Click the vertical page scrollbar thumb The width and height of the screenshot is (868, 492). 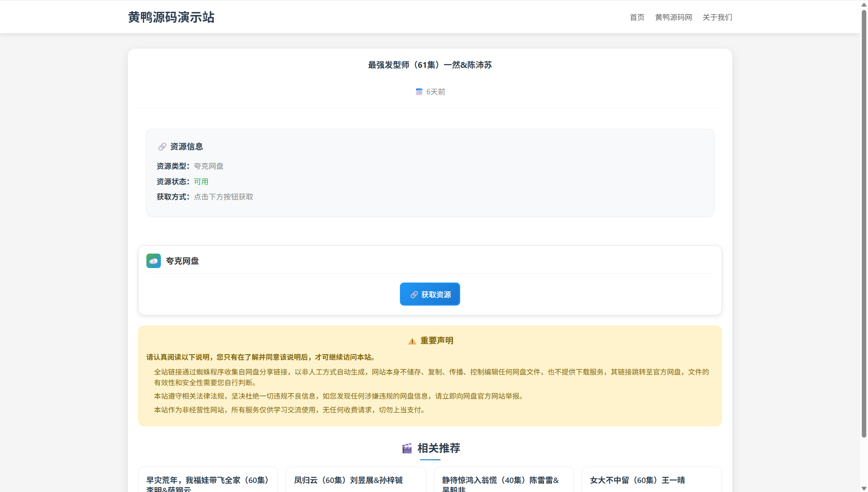(x=864, y=224)
